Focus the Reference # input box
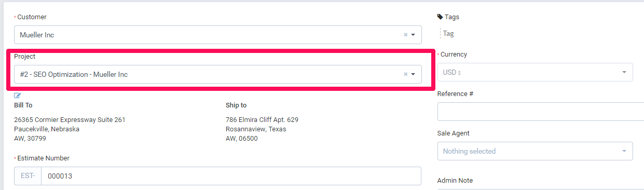This screenshot has width=644, height=190. (541, 112)
